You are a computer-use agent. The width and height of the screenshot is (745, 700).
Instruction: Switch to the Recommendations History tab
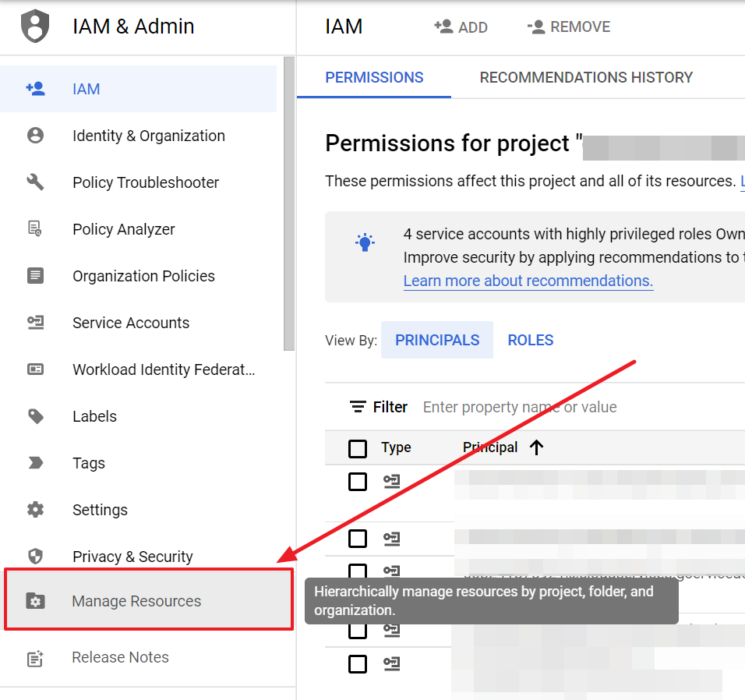point(586,77)
